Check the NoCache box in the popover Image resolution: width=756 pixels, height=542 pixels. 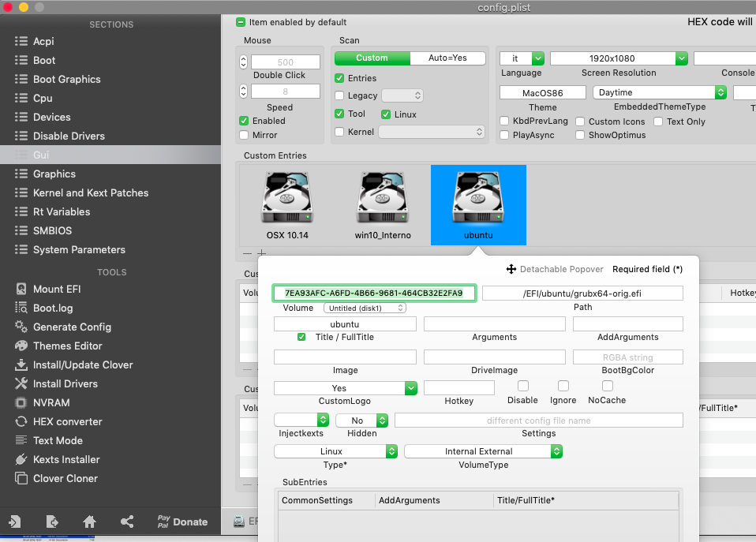(608, 386)
